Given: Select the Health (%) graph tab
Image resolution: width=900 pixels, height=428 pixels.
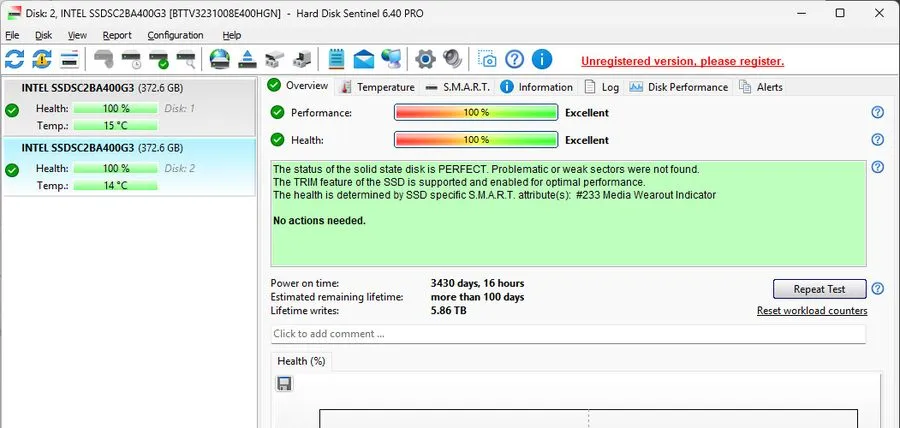Looking at the screenshot, I should (x=301, y=361).
